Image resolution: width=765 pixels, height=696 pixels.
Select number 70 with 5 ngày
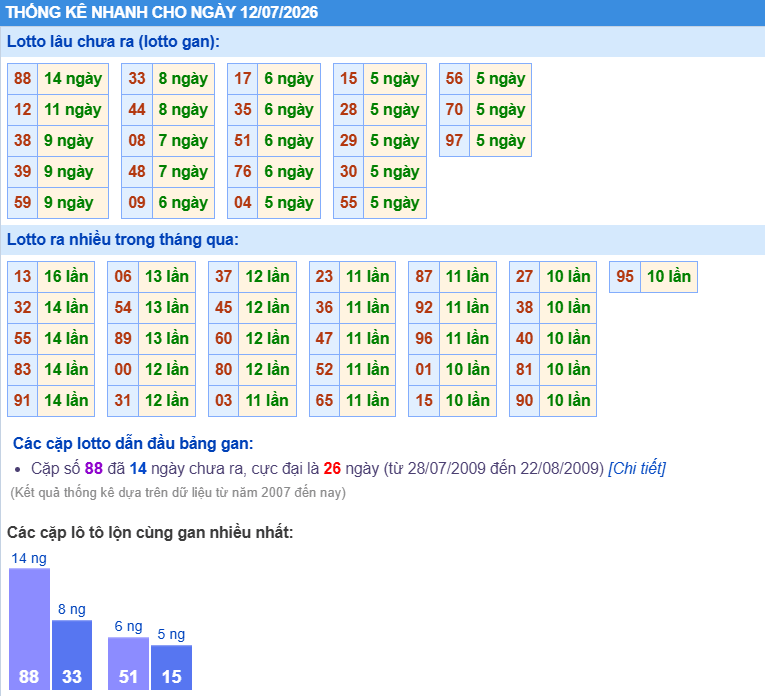[x=454, y=110]
